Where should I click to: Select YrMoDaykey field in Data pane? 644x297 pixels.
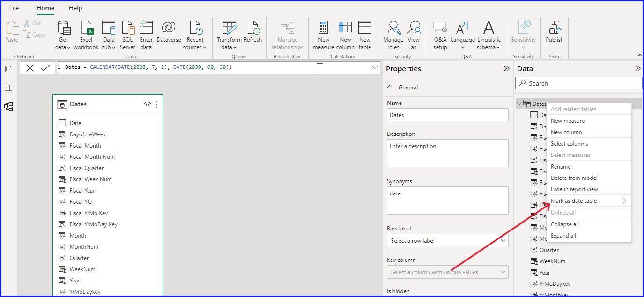555,284
